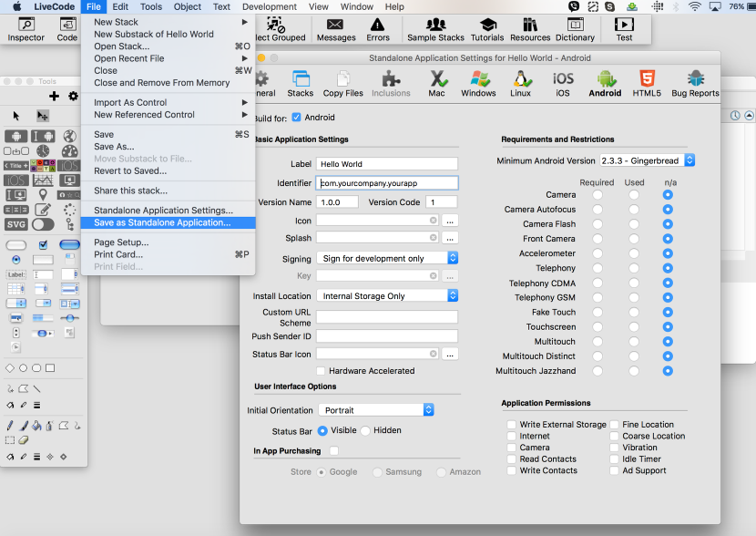This screenshot has width=756, height=536.
Task: Click the plus icon in Tools palette
Action: tap(54, 96)
